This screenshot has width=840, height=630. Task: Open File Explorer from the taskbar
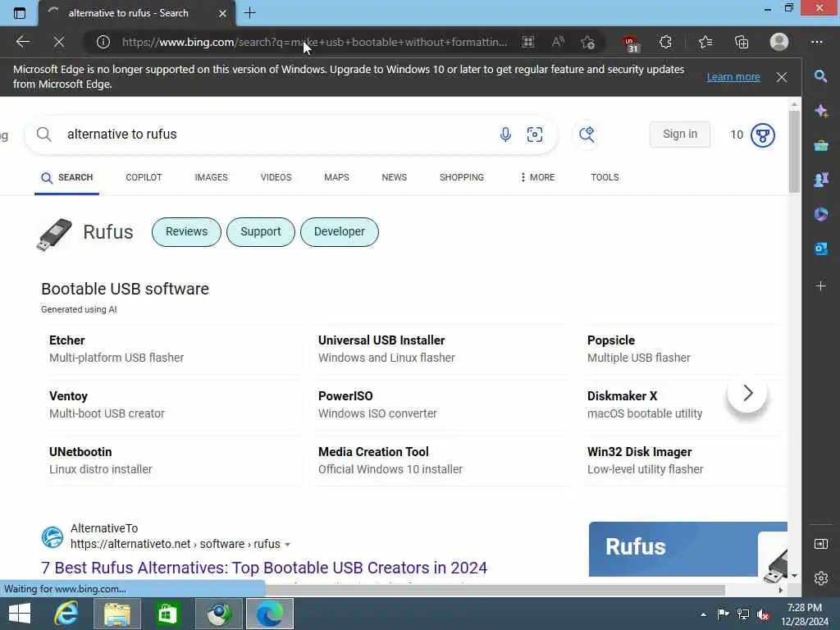[x=117, y=614]
